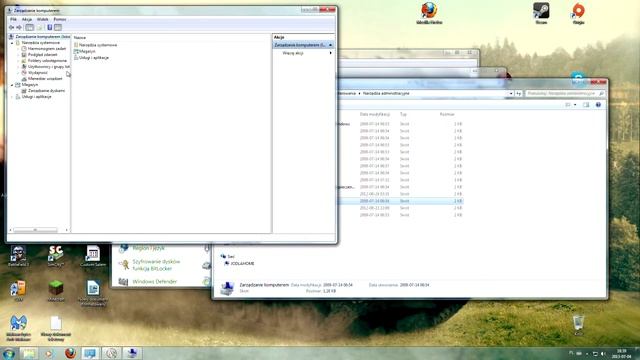Image resolution: width=640 pixels, height=360 pixels.
Task: Open the Akcja menu
Action: pyautogui.click(x=27, y=19)
